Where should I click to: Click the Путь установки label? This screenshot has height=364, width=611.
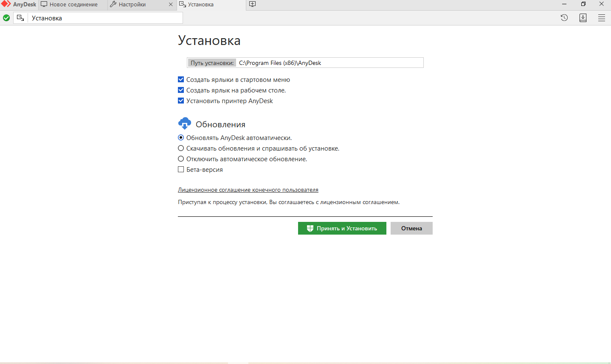coord(212,63)
